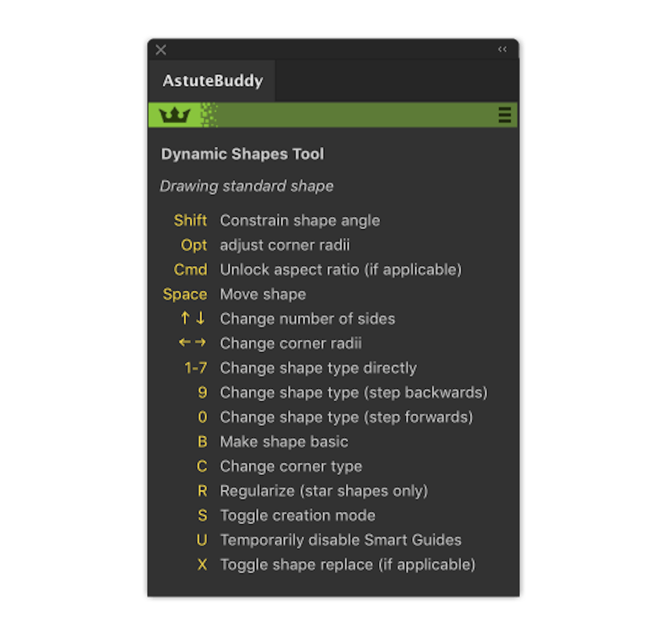This screenshot has height=644, width=667.
Task: Click the Make shape basic entry
Action: [x=284, y=441]
